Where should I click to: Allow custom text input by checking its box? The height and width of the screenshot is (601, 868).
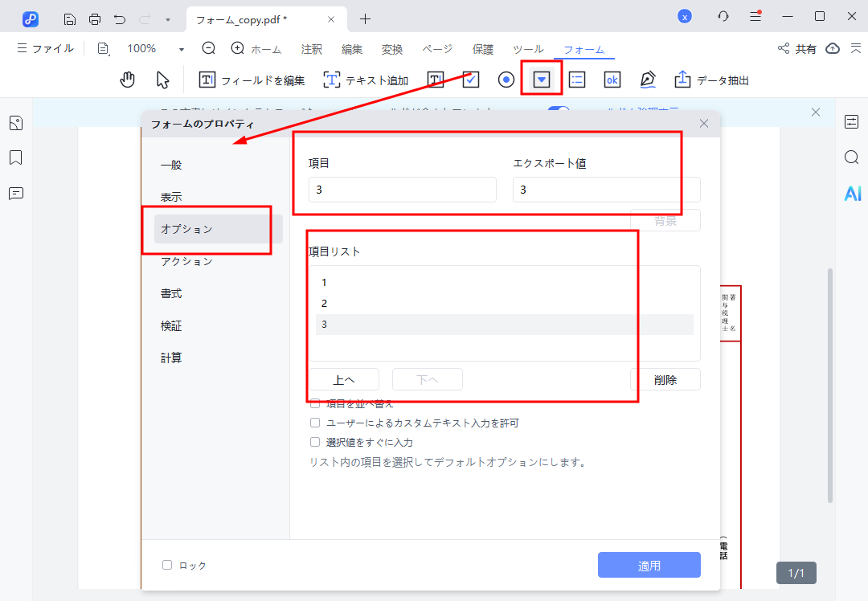click(x=314, y=422)
